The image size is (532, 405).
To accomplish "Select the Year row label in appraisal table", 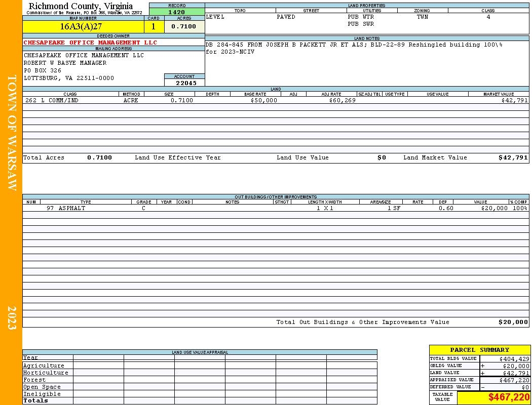I will pos(30,357).
